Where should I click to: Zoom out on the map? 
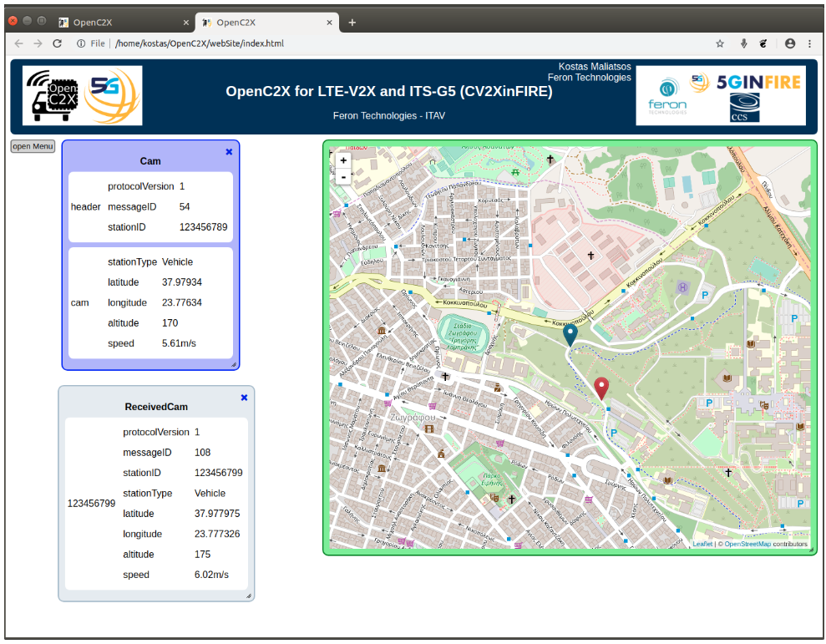point(343,176)
